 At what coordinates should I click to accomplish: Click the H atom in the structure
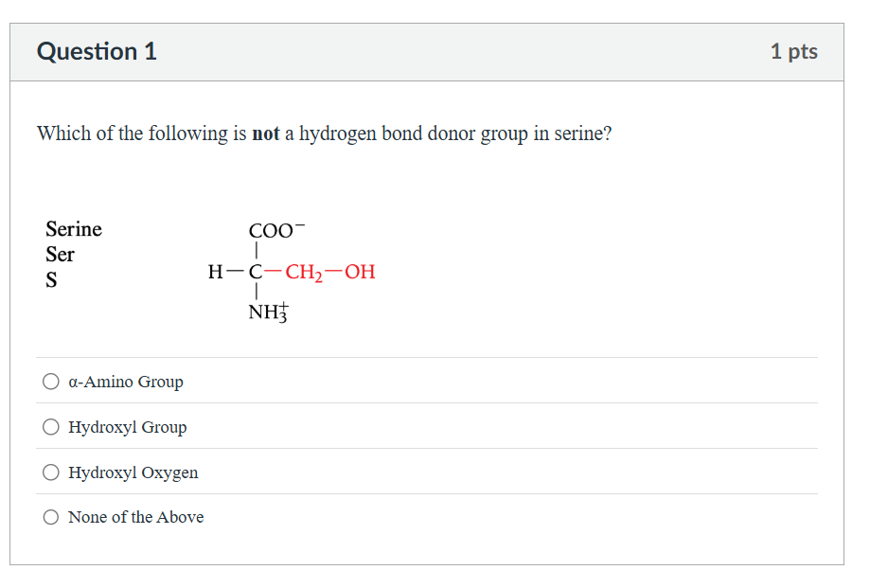[x=214, y=272]
